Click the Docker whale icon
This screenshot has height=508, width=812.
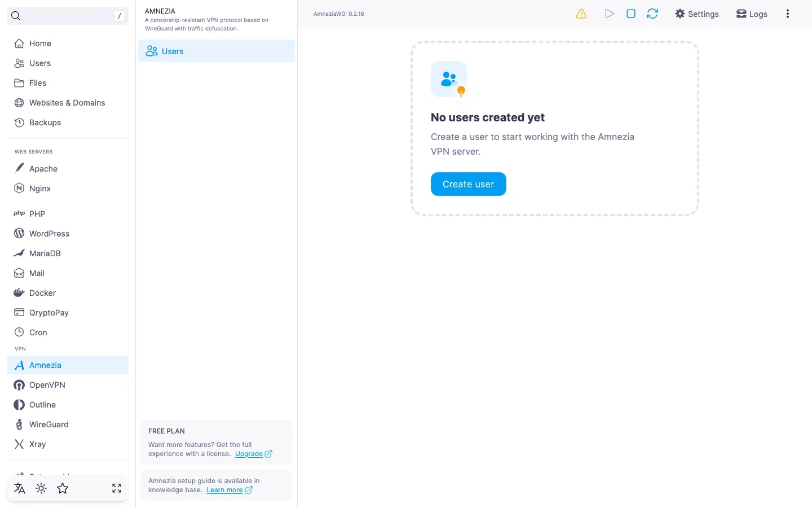[x=19, y=293]
